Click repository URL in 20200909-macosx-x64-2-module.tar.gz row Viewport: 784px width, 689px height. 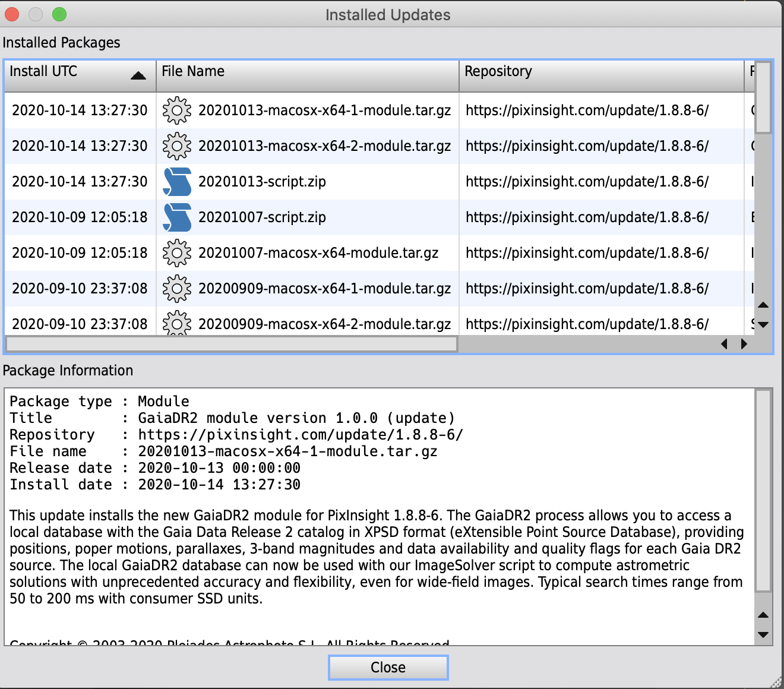click(x=587, y=324)
